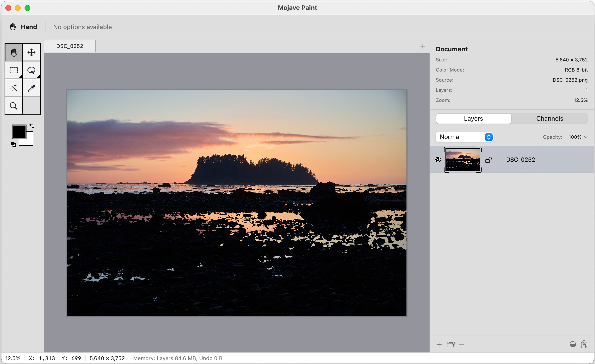
Task: Click the black foreground color swatch
Action: (x=19, y=131)
